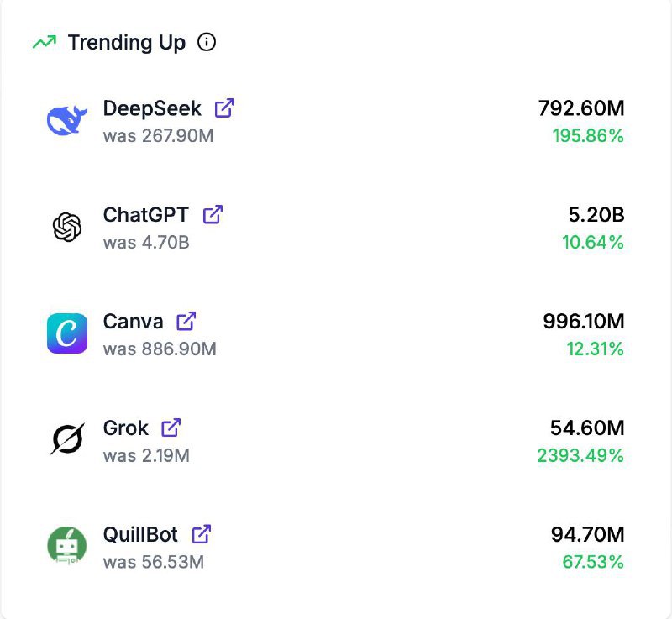Click the QuillBot name text
The image size is (672, 619).
[x=140, y=533]
